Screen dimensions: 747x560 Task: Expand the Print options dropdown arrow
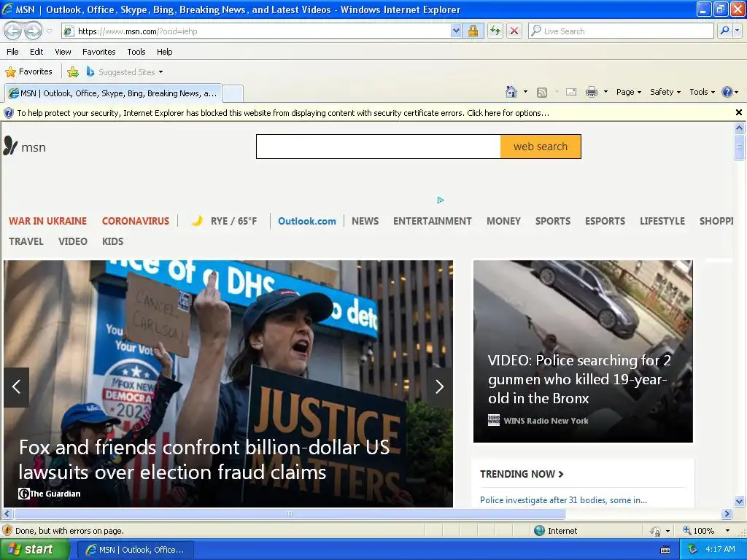605,92
